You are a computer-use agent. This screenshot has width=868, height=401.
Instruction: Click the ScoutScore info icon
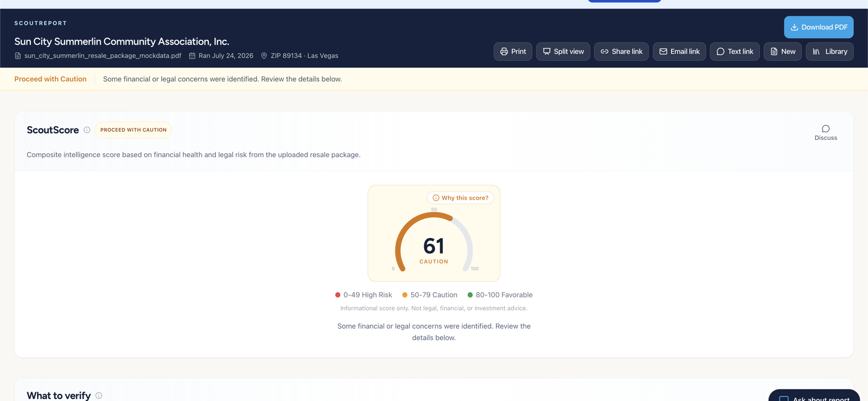87,130
